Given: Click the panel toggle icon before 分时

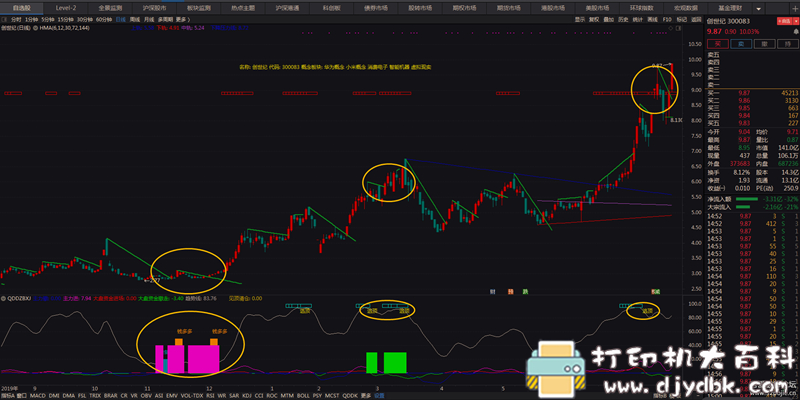Looking at the screenshot, I should pyautogui.click(x=5, y=20).
